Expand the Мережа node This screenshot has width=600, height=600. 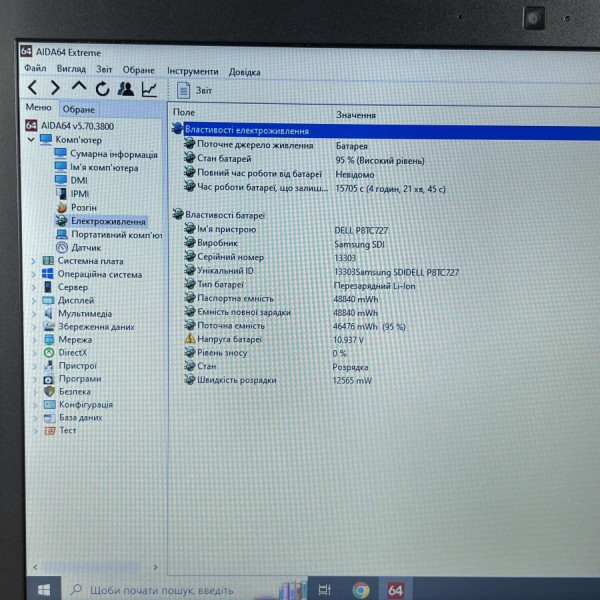pyautogui.click(x=34, y=340)
